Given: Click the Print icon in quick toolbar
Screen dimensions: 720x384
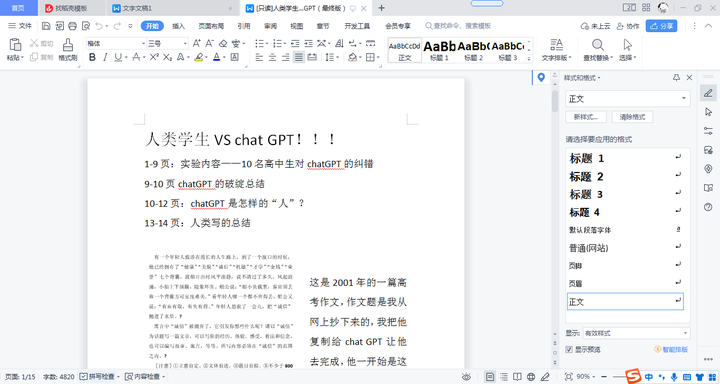Looking at the screenshot, I should 72,26.
